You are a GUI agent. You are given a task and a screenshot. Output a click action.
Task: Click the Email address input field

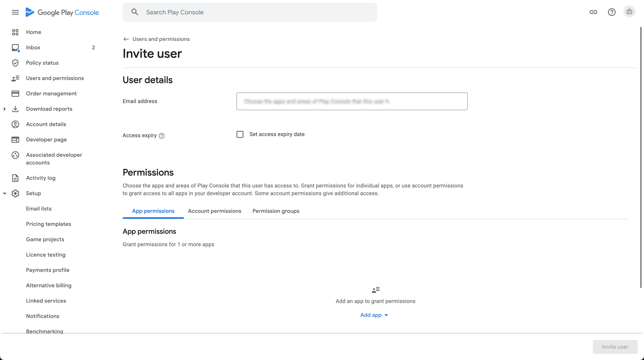[x=352, y=101]
